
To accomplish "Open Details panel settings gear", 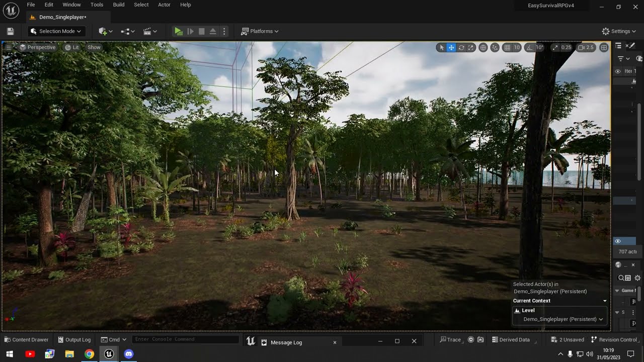I will tap(637, 278).
